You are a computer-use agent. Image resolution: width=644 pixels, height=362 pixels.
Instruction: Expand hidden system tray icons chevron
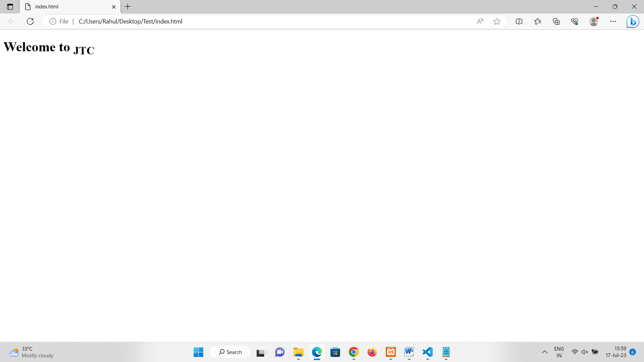[x=544, y=352]
